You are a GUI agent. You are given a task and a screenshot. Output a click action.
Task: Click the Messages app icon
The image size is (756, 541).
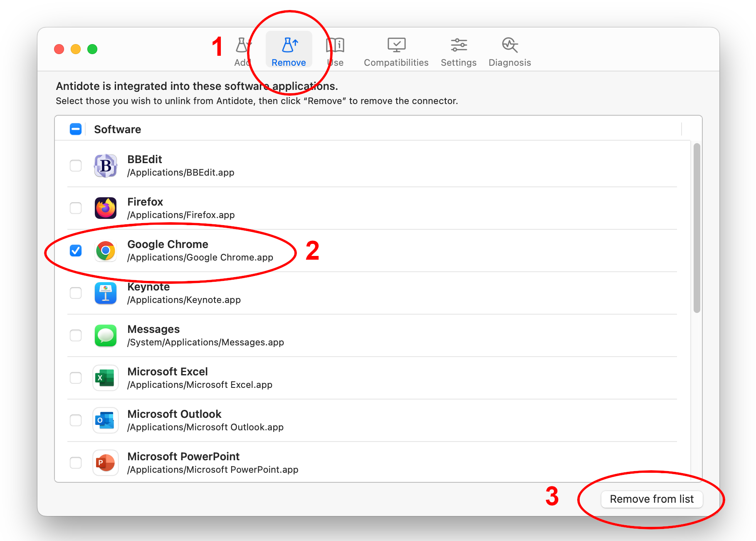tap(106, 335)
